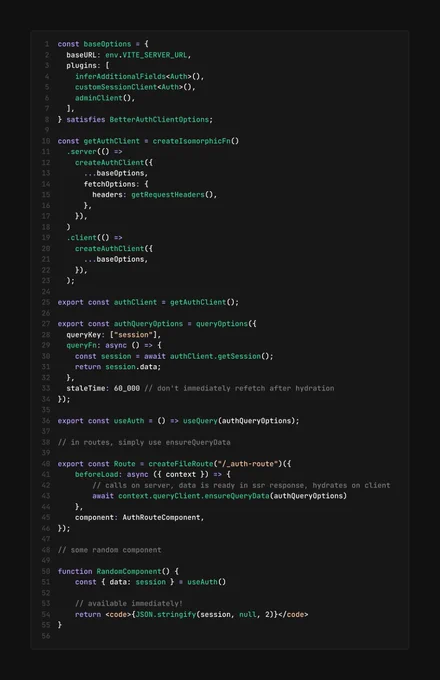Click the '"/_auth-route"' string
The image size is (440, 680).
pos(248,464)
